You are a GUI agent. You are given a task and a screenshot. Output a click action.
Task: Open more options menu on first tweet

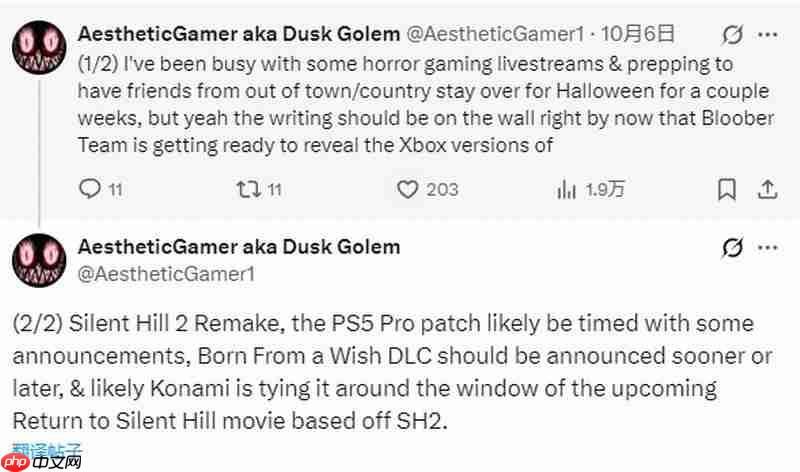point(768,35)
